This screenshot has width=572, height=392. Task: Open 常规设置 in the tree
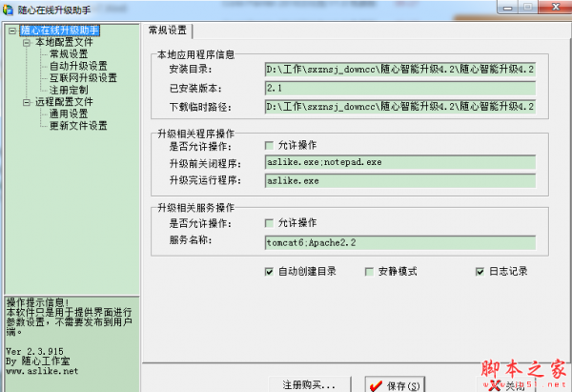69,54
